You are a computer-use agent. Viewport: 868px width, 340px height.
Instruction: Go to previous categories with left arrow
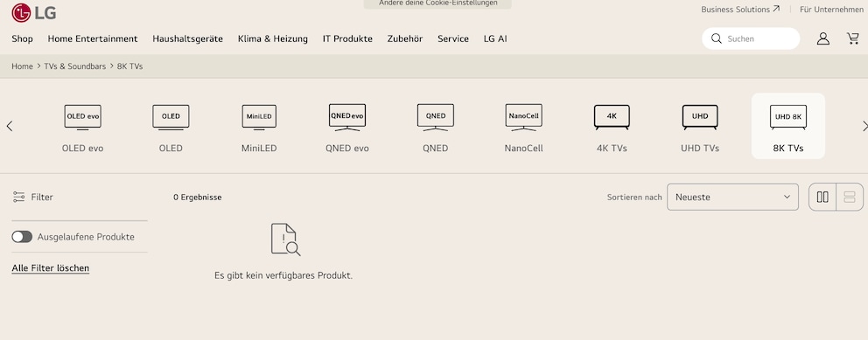pyautogui.click(x=10, y=126)
